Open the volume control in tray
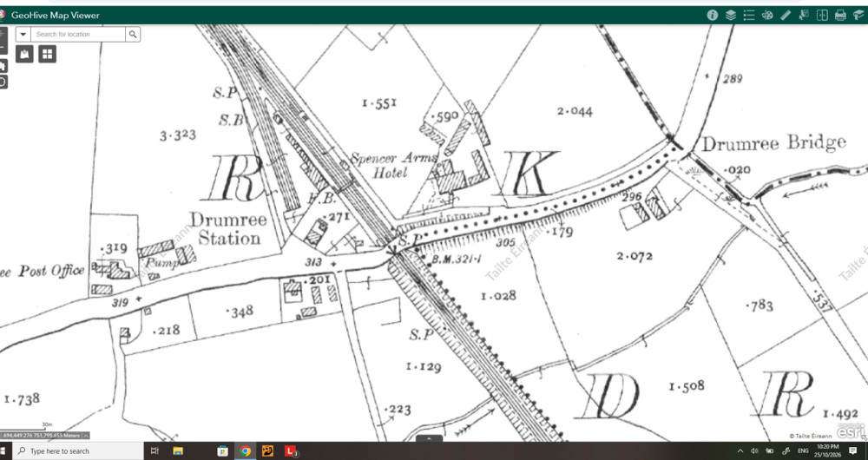The image size is (868, 460). tap(754, 451)
